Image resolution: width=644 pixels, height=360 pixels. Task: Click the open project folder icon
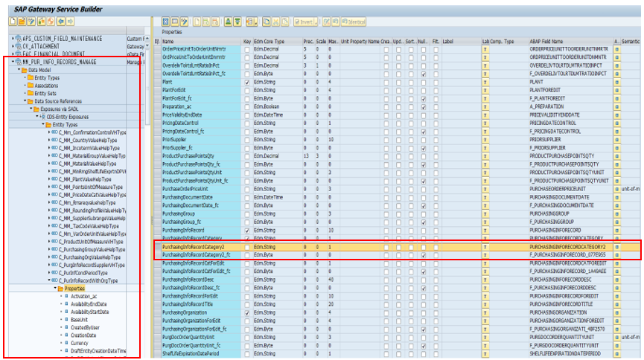(22, 22)
